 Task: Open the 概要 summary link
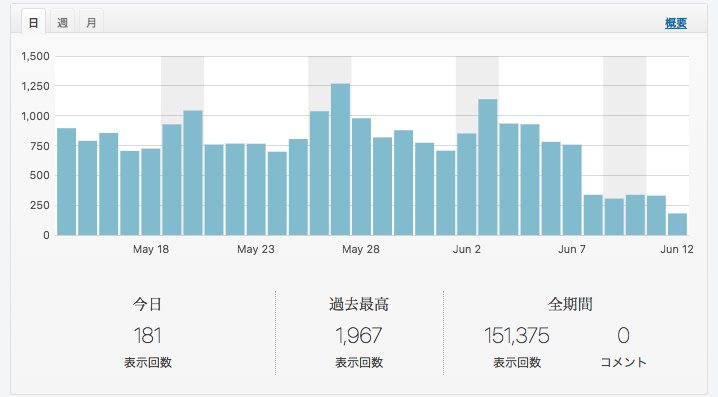pyautogui.click(x=676, y=23)
